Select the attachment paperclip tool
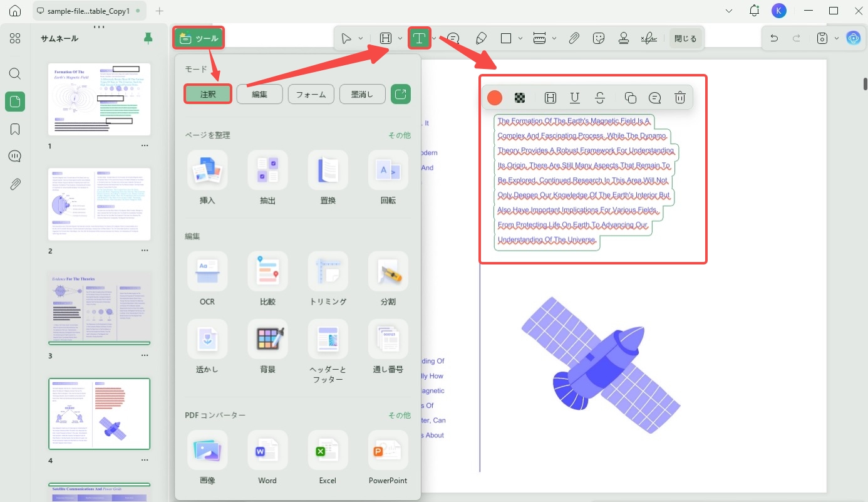868x502 pixels. pyautogui.click(x=574, y=38)
